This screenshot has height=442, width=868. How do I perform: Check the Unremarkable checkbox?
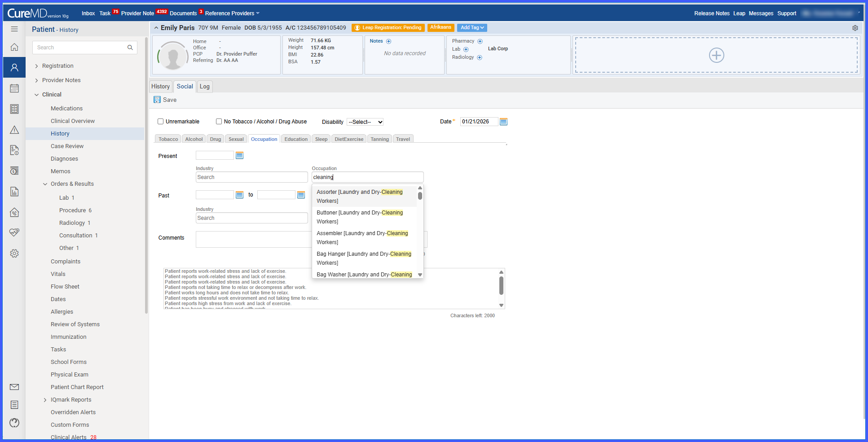click(160, 122)
